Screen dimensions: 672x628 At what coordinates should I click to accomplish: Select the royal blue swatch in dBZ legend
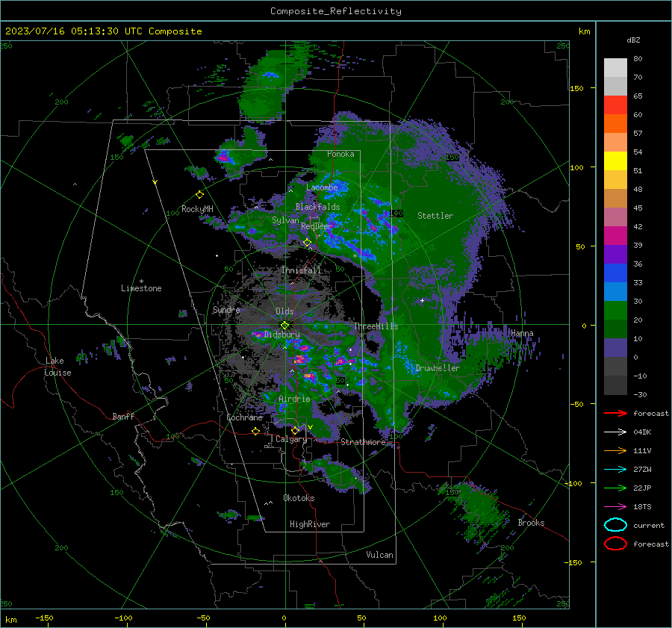[x=615, y=273]
